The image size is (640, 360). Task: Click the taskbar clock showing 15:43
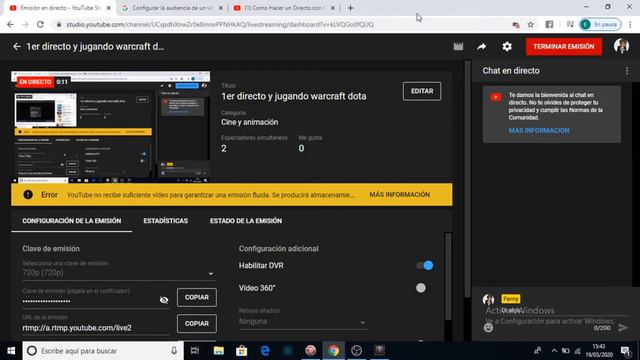(x=599, y=351)
